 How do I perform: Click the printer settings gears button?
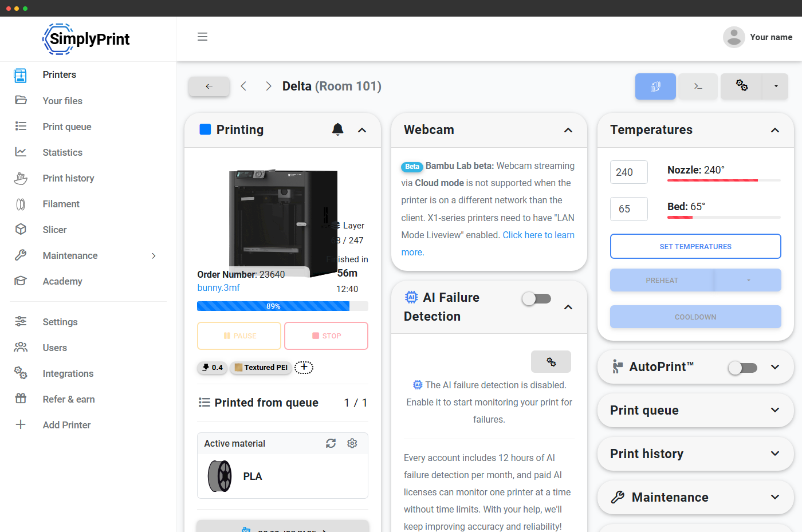tap(741, 86)
